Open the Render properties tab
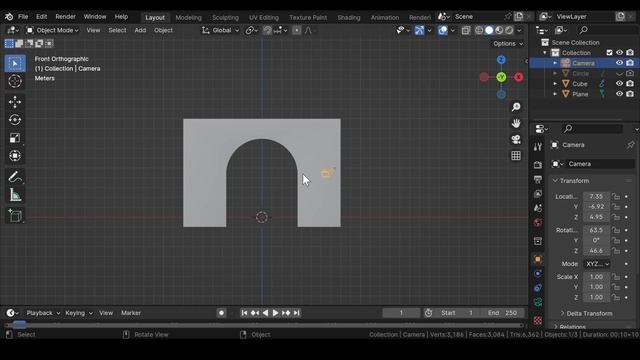Viewport: 640px width, 360px height. 538,165
